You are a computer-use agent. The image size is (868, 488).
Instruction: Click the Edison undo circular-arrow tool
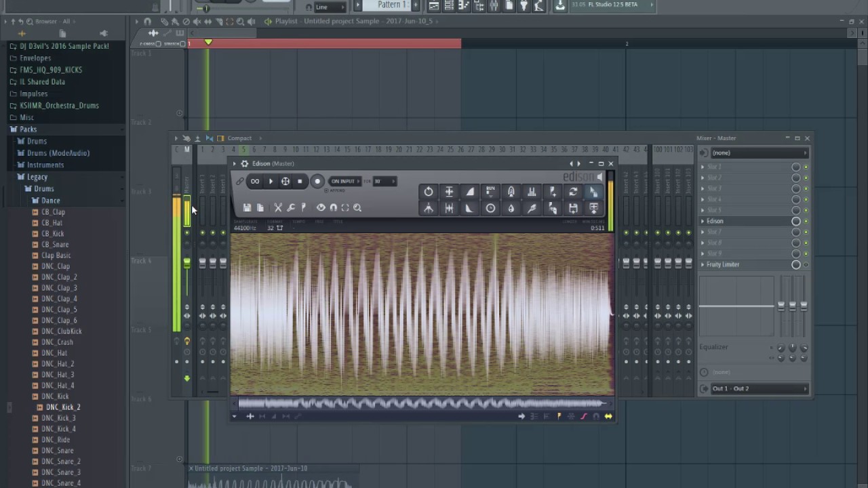[x=429, y=192]
